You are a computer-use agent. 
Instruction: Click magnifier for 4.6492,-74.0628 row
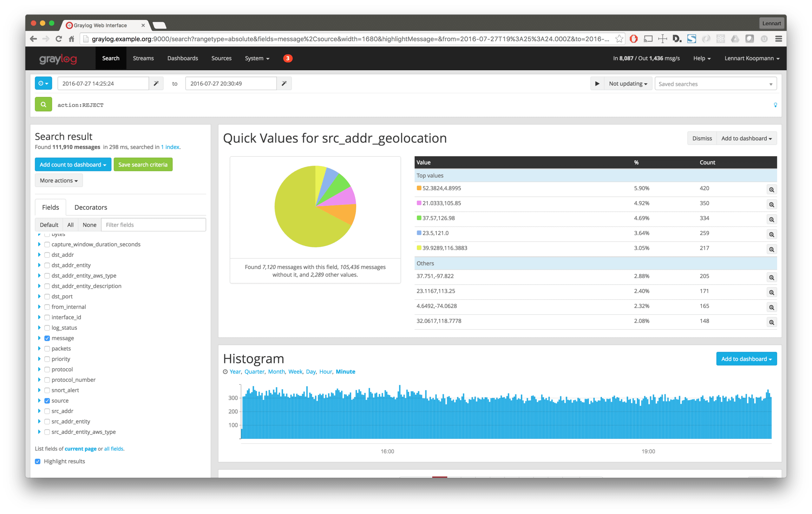pyautogui.click(x=771, y=307)
